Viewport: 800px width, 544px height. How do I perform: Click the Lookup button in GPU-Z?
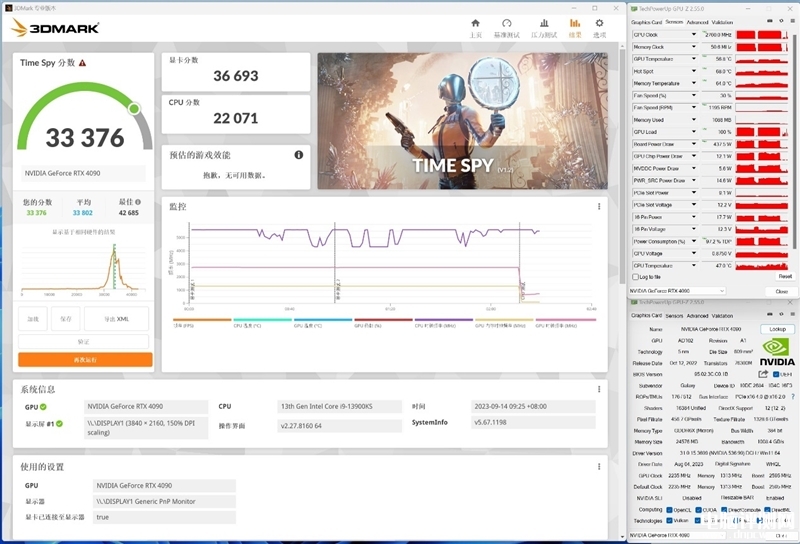[777, 329]
